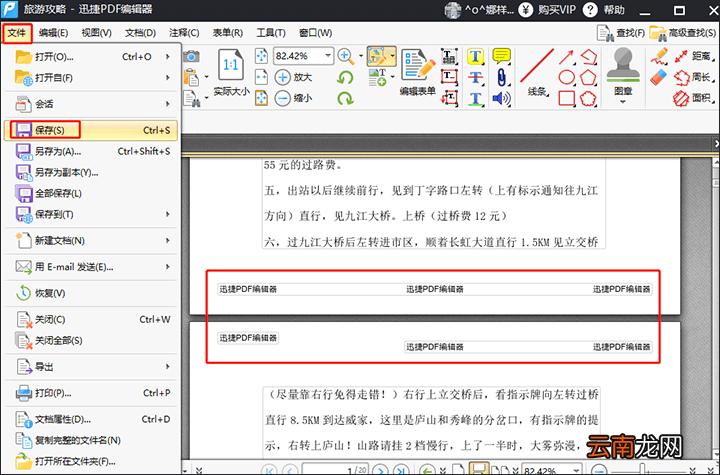Image resolution: width=720 pixels, height=475 pixels.
Task: Open 文档属性(D)... dialog entry
Action: pyautogui.click(x=91, y=419)
